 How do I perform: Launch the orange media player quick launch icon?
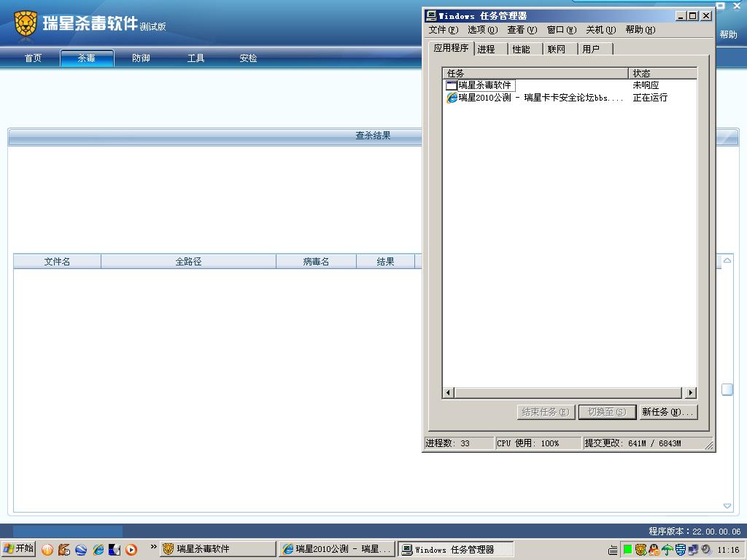tap(131, 550)
